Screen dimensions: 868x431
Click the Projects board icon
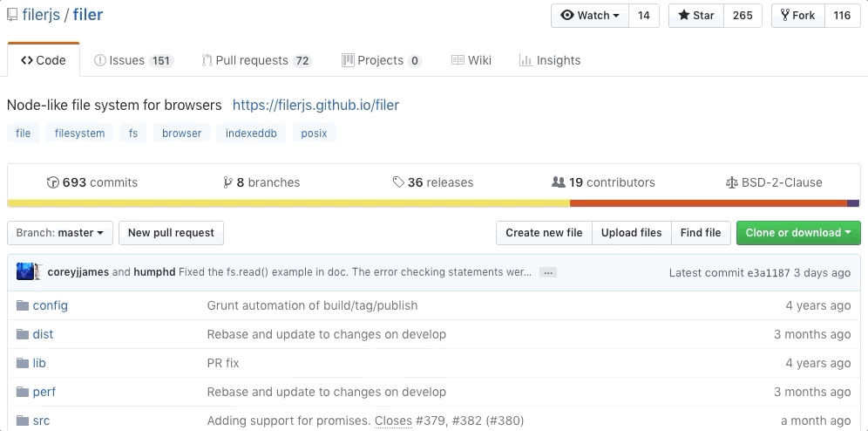348,60
